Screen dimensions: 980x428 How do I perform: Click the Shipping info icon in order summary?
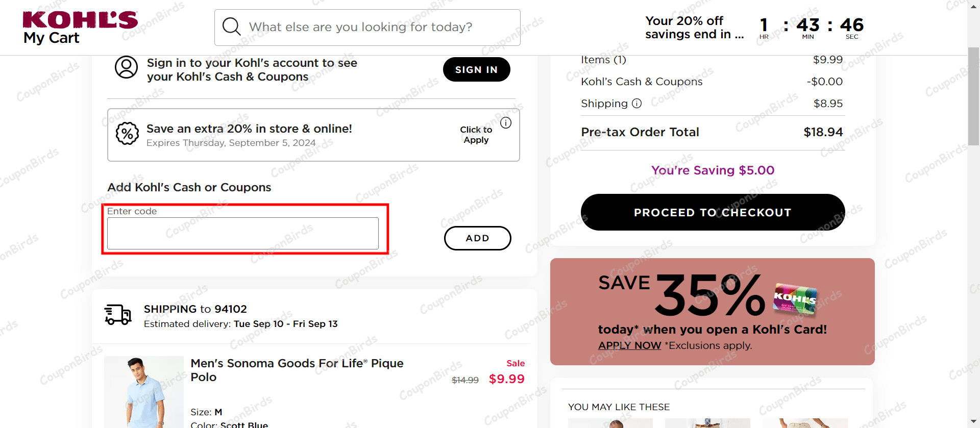point(636,104)
